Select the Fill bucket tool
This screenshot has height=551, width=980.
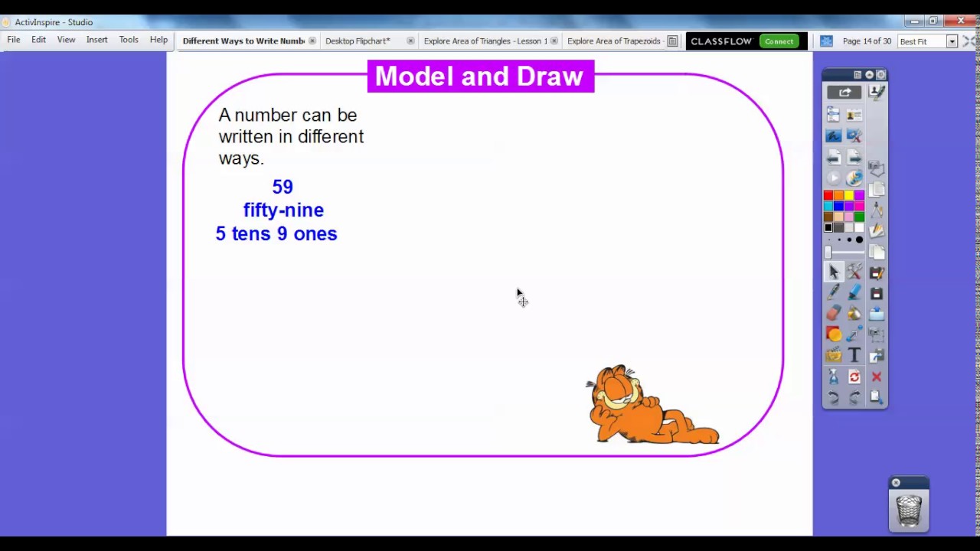point(854,313)
